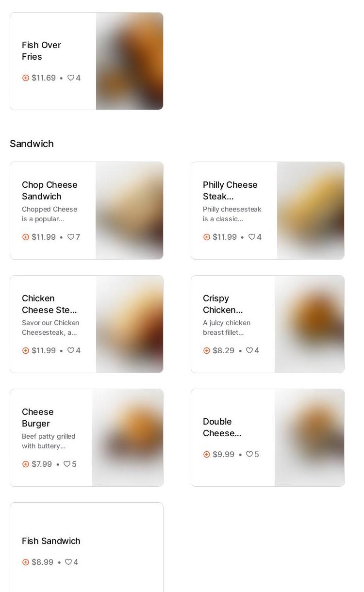Click the Chicken Cheese Steak description
The image size is (364, 592).
50,328
